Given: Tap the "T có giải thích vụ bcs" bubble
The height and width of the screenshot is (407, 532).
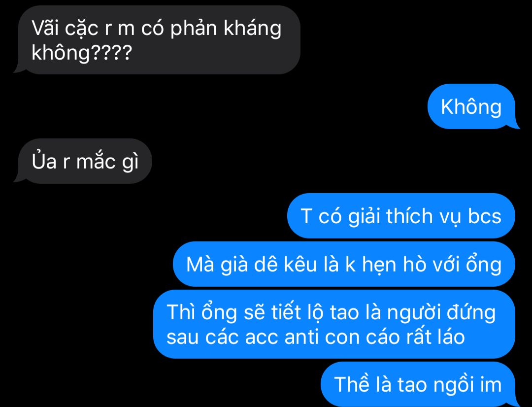Looking at the screenshot, I should coord(401,216).
